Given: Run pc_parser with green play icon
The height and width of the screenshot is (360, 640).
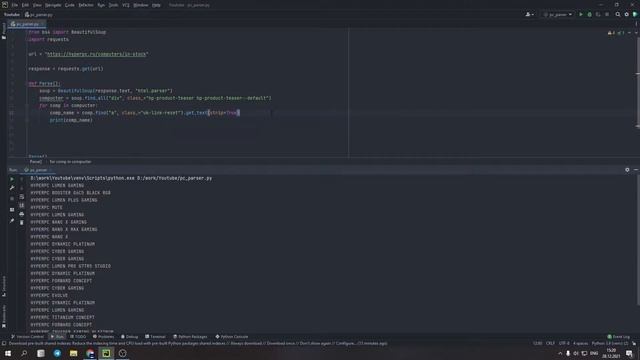Looking at the screenshot, I should pos(581,15).
